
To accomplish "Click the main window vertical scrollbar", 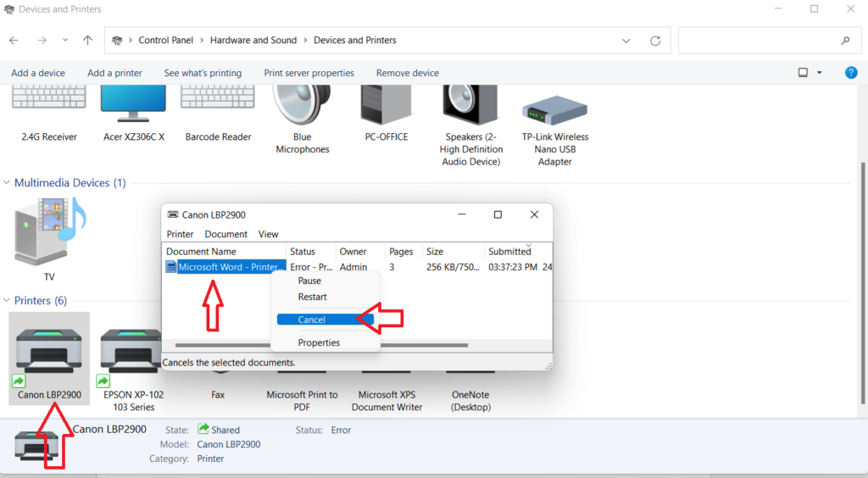I will (x=862, y=282).
